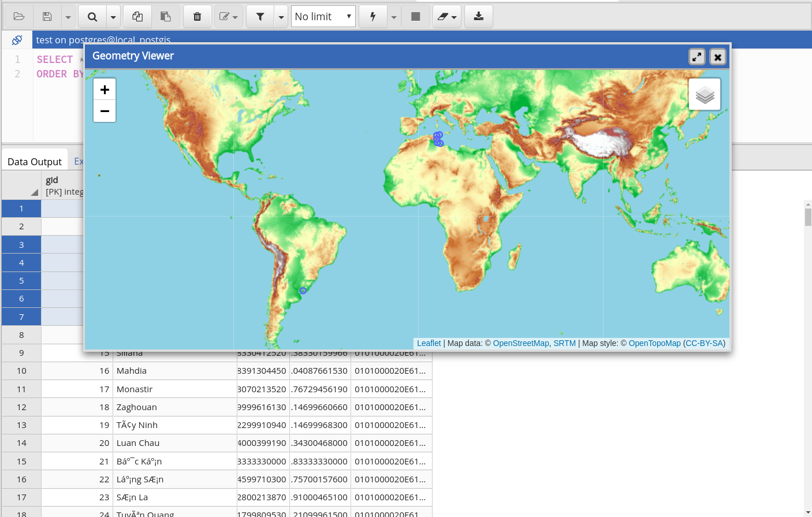Click the Paste icon in toolbar

tap(166, 17)
